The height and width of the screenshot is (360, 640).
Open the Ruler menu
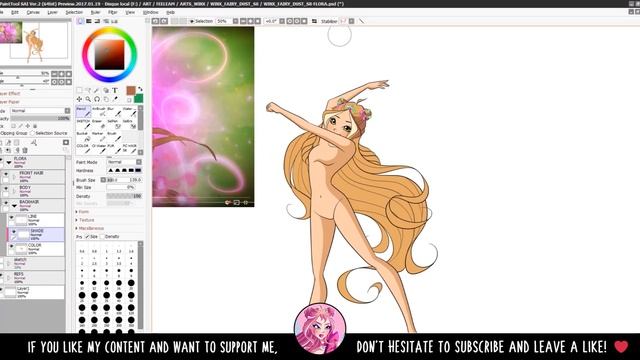(95, 13)
